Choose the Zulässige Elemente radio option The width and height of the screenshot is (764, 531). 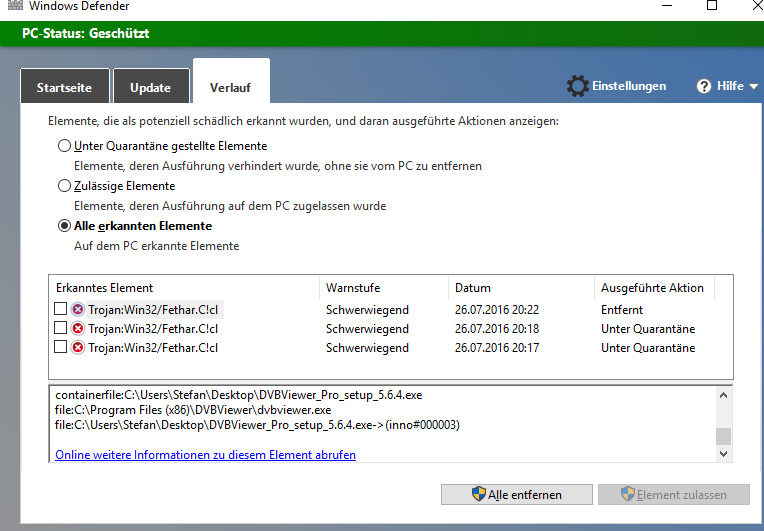[x=65, y=186]
